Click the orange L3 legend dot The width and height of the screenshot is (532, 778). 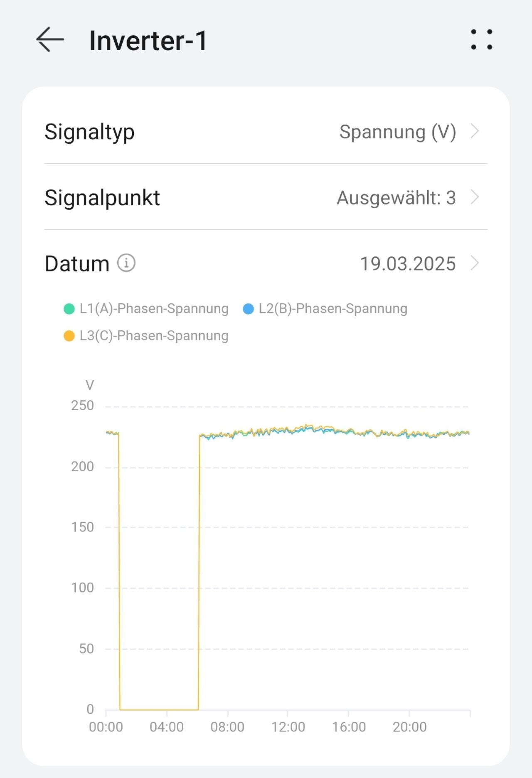[69, 336]
